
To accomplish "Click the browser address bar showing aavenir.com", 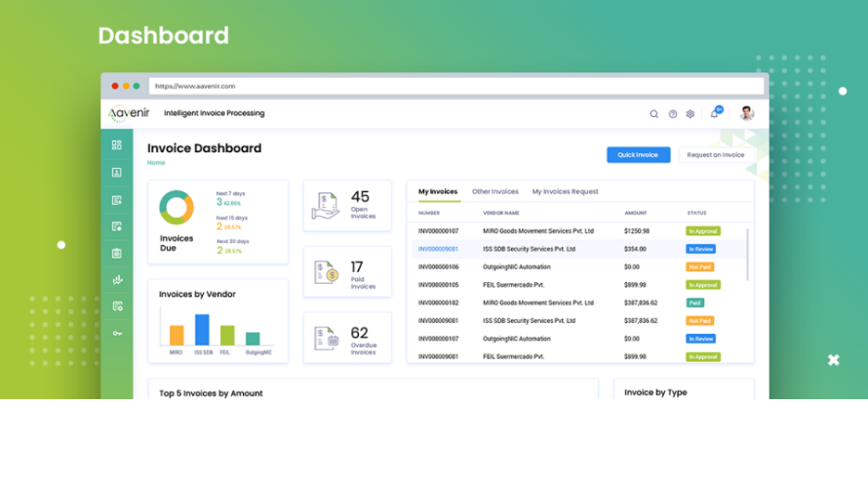I will point(456,86).
